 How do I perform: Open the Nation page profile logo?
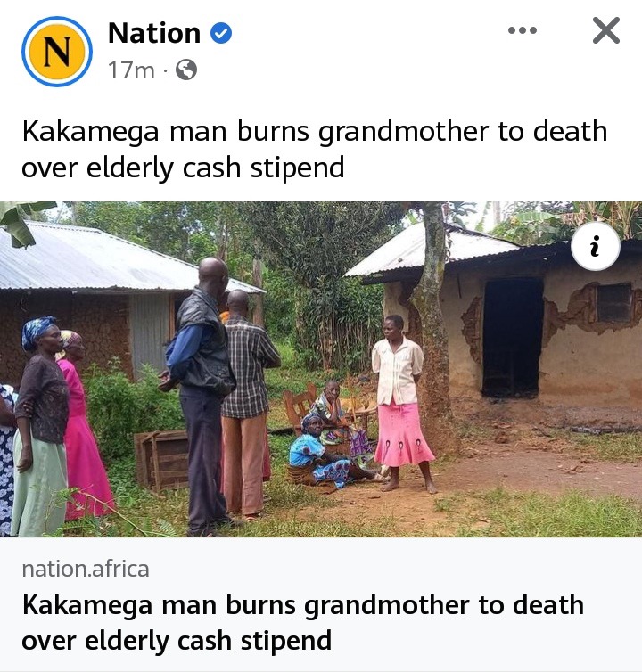pos(57,52)
